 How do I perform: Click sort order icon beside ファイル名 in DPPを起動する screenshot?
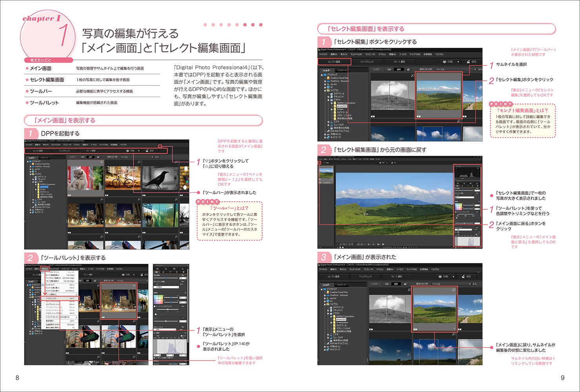[157, 157]
